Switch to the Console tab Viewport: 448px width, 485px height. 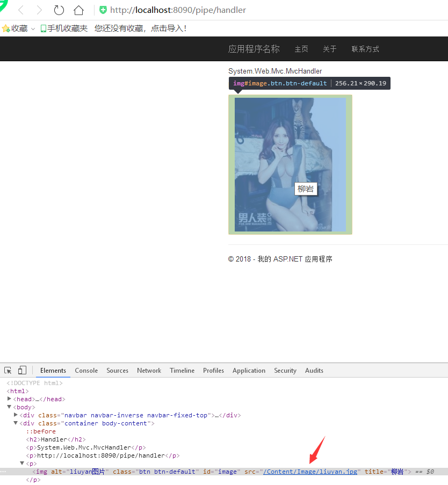(86, 371)
